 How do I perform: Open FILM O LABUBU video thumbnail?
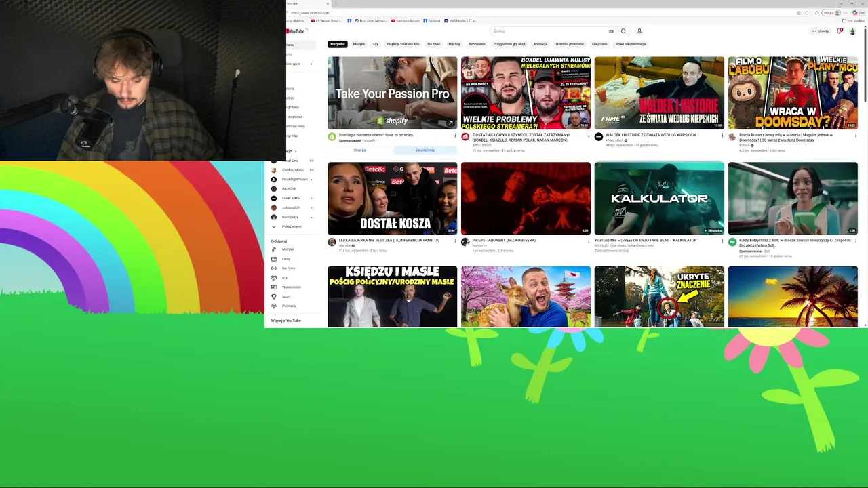[793, 93]
